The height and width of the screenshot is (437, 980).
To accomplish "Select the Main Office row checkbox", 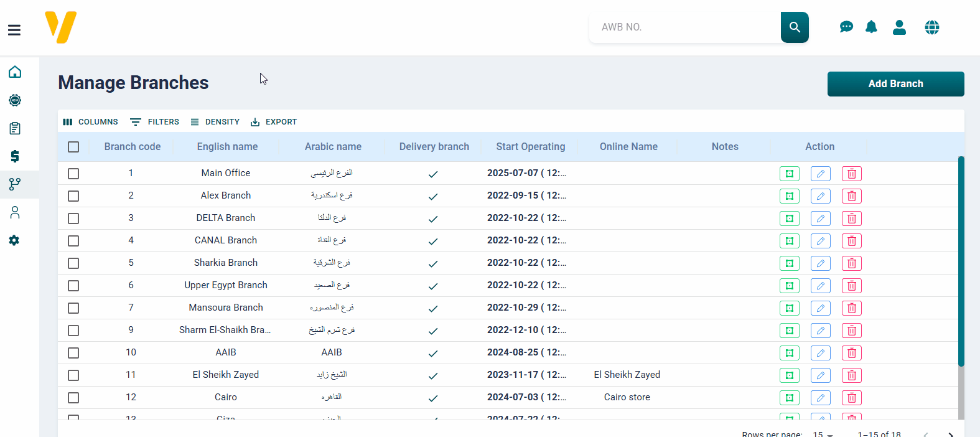I will point(73,174).
